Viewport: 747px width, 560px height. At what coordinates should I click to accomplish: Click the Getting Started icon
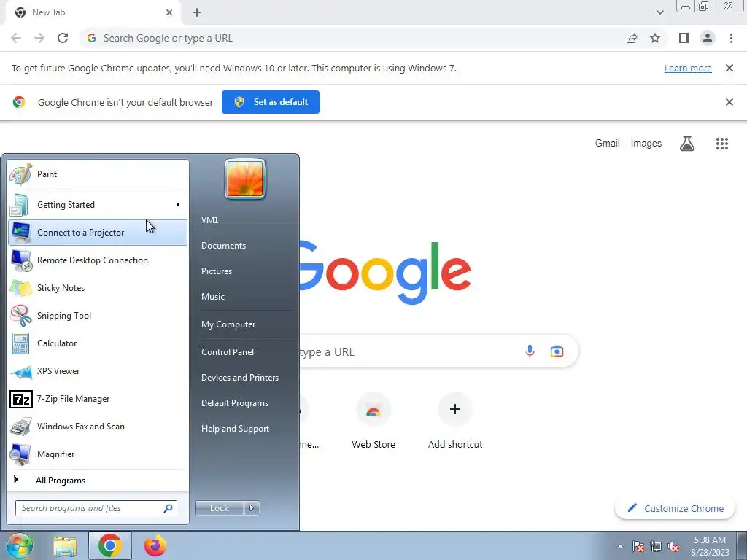click(20, 205)
